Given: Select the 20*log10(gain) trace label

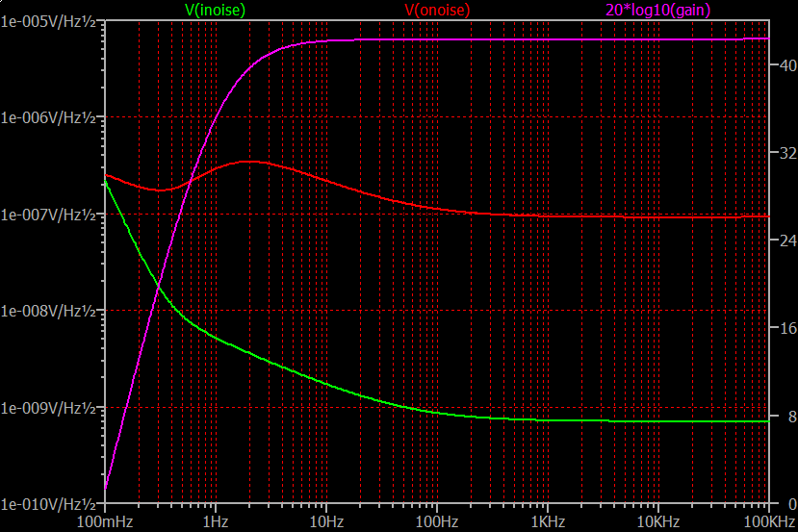Looking at the screenshot, I should point(657,10).
